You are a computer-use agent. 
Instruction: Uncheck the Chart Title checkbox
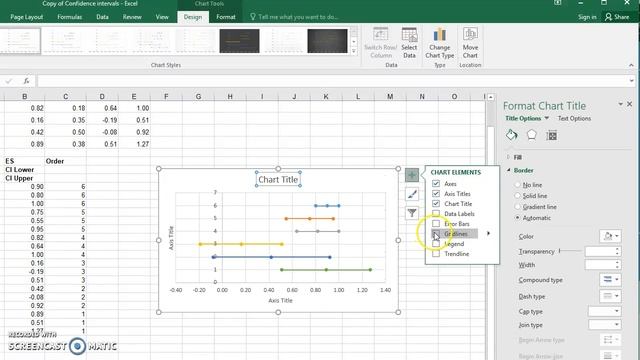pyautogui.click(x=436, y=204)
